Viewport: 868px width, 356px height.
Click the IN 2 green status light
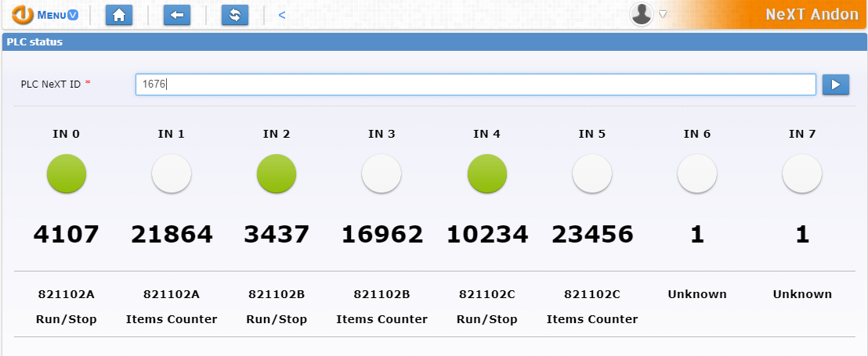point(277,174)
